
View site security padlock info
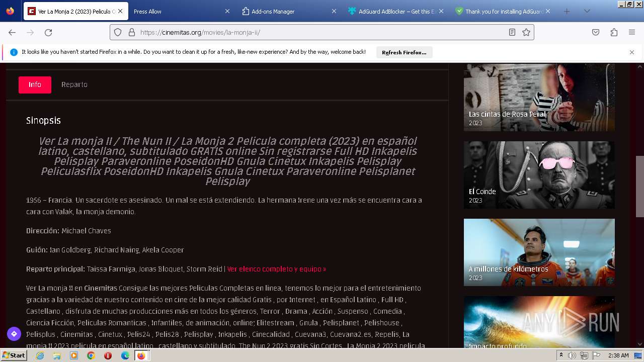click(132, 32)
